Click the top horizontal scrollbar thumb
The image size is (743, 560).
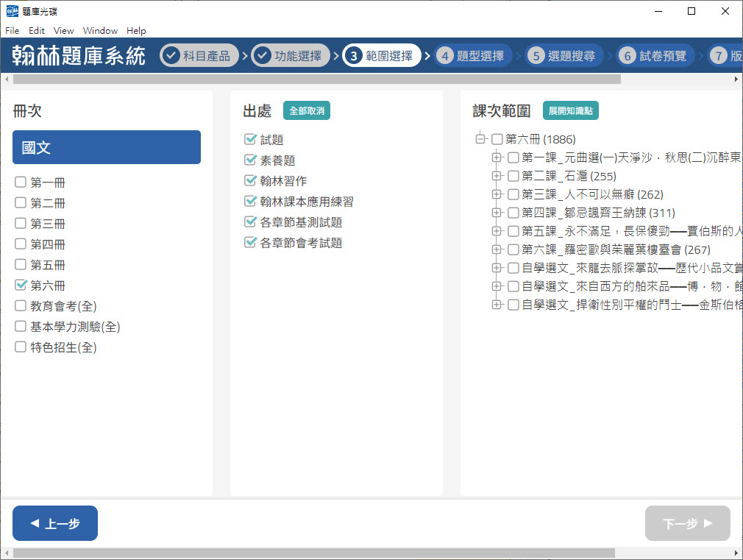click(x=317, y=79)
